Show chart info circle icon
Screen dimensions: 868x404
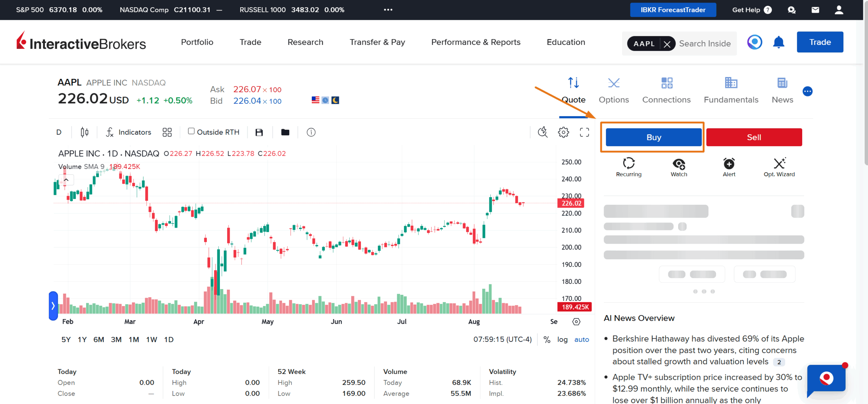tap(311, 132)
